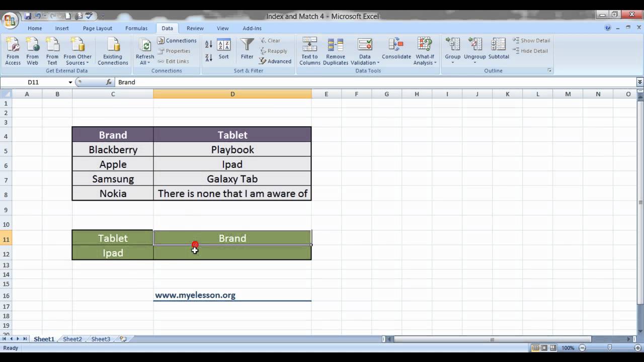Open the Consolidate tool
The image size is (644, 362).
tap(396, 49)
